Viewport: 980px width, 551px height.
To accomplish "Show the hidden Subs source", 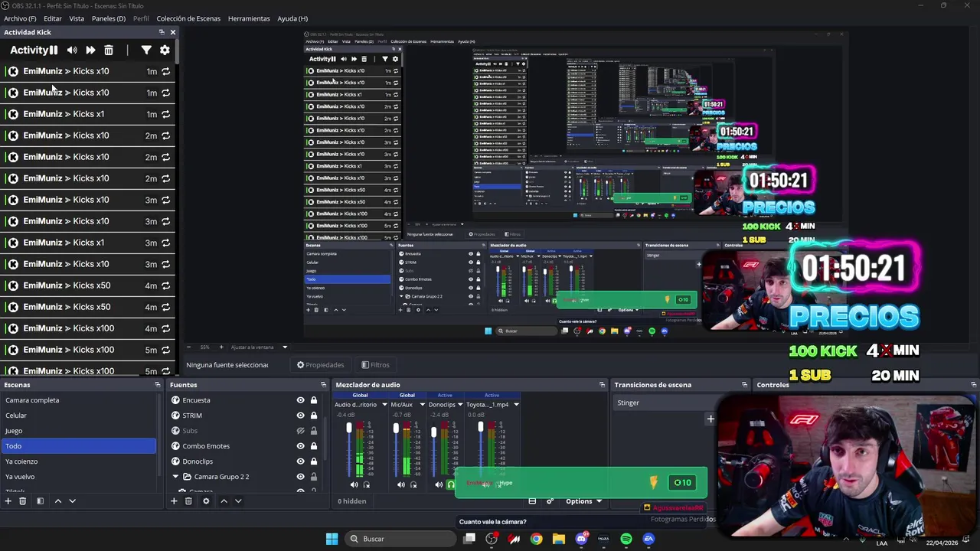I will pos(300,431).
